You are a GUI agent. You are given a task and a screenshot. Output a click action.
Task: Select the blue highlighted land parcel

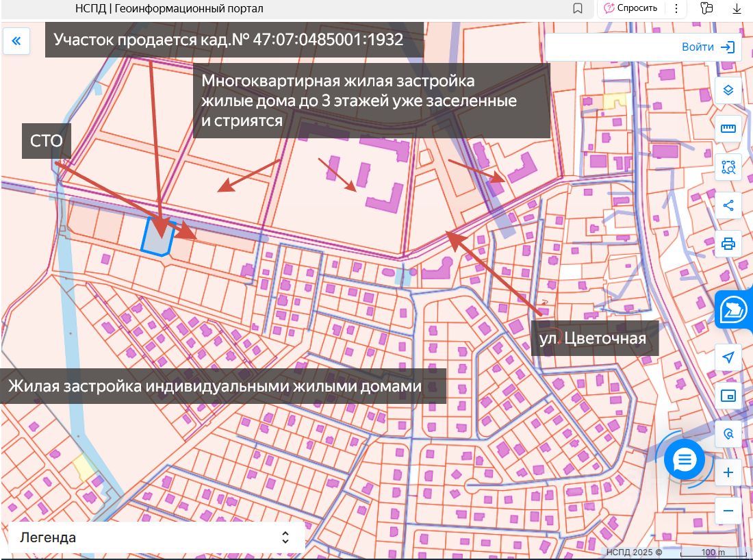(x=159, y=237)
